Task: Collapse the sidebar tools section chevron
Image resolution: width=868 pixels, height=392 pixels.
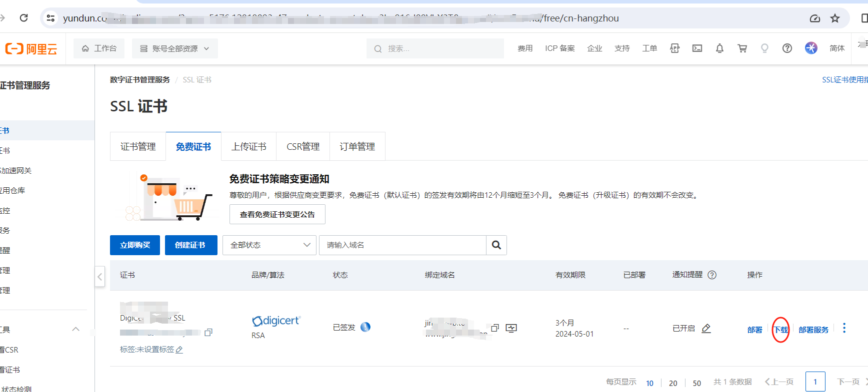Action: [x=76, y=329]
